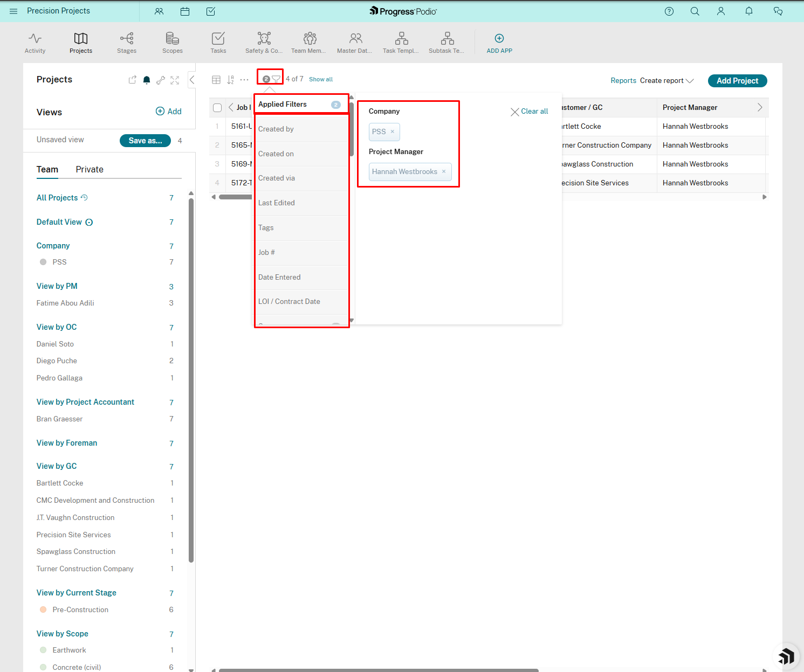
Task: Click the Add Project button
Action: [737, 80]
